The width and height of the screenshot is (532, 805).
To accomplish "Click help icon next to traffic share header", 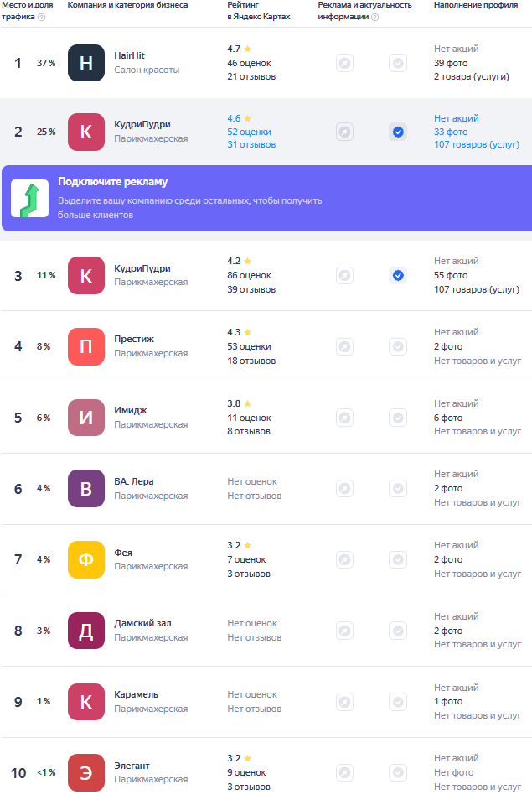I will (42, 17).
